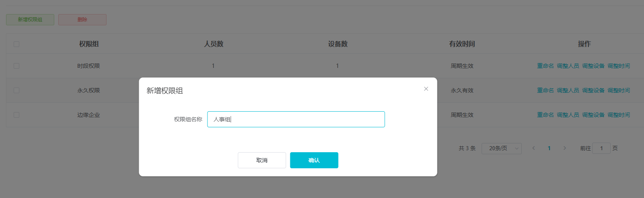
Task: Click the 确认 button in dialog
Action: tap(314, 160)
